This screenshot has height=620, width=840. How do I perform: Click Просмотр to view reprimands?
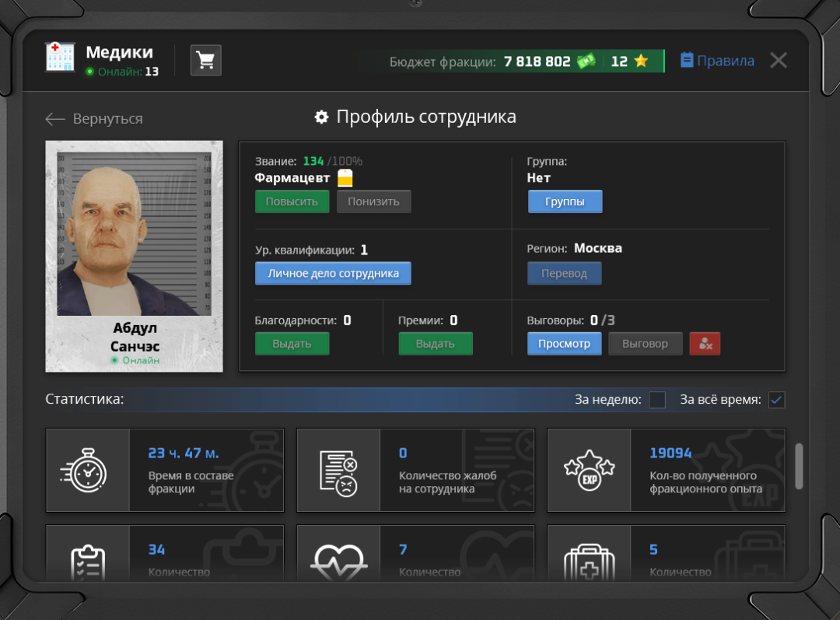[x=564, y=344]
